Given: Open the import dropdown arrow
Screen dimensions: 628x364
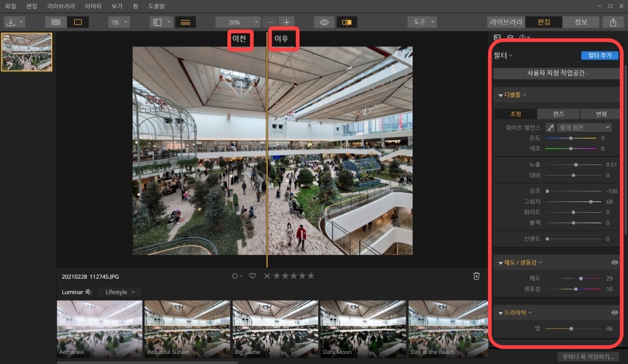Looking at the screenshot, I should coord(21,22).
